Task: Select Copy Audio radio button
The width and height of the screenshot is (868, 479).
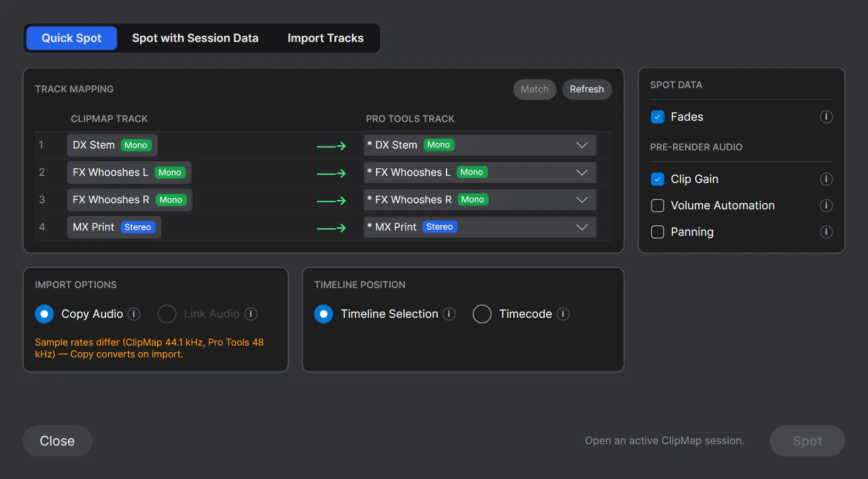Action: (44, 314)
